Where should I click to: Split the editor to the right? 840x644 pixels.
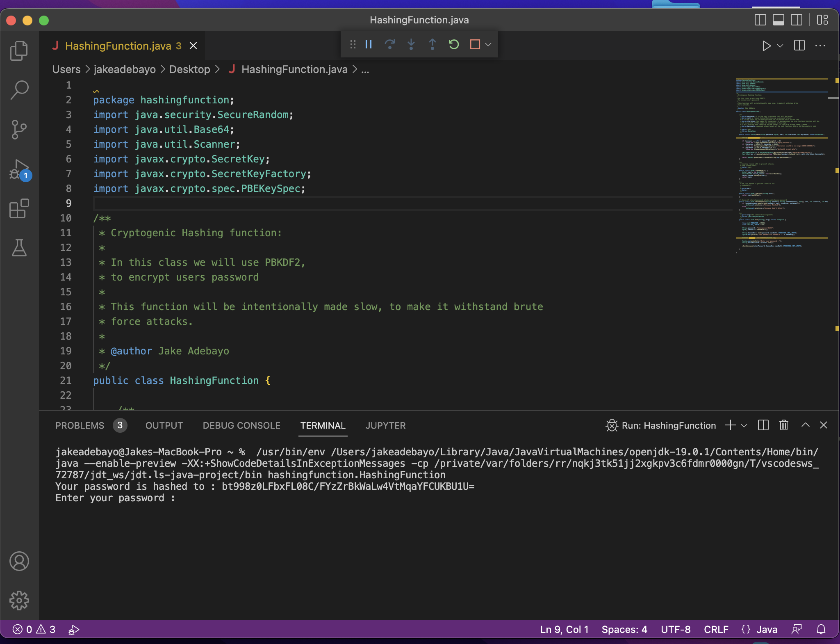[799, 46]
